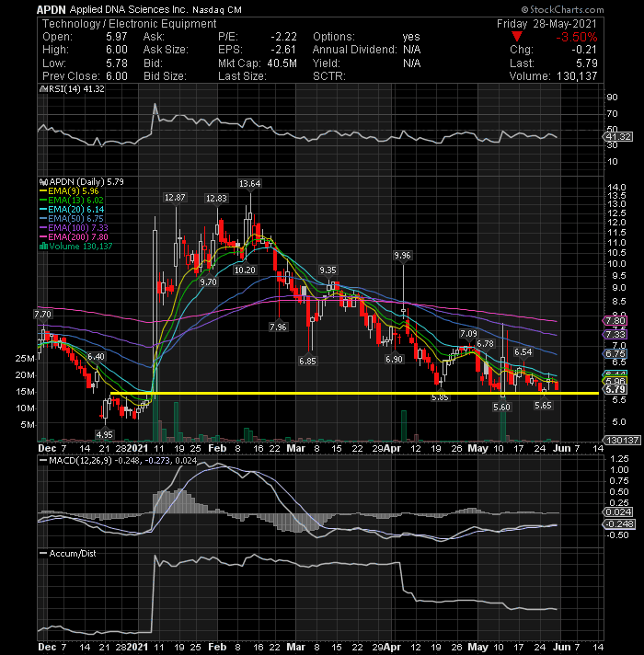Screen dimensions: 644x655
Task: Click the 41.32 tag on RSI axis
Action: coord(618,137)
